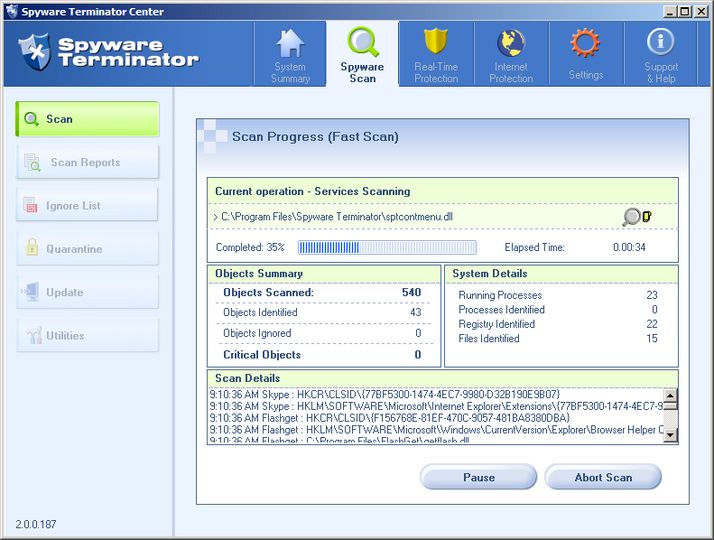
Task: Click the objects scanned value 540
Action: pyautogui.click(x=411, y=292)
